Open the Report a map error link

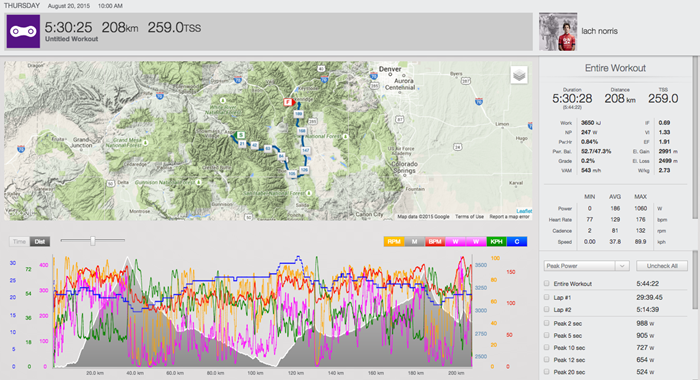[509, 217]
